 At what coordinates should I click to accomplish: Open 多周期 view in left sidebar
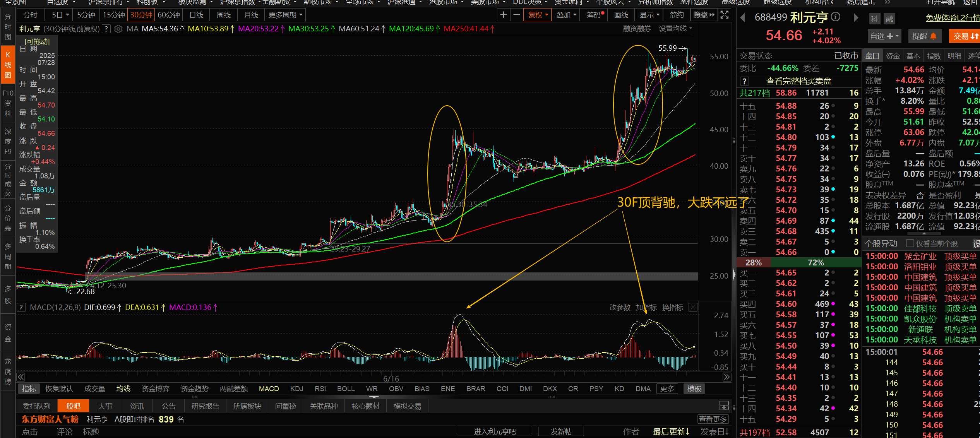(8, 256)
